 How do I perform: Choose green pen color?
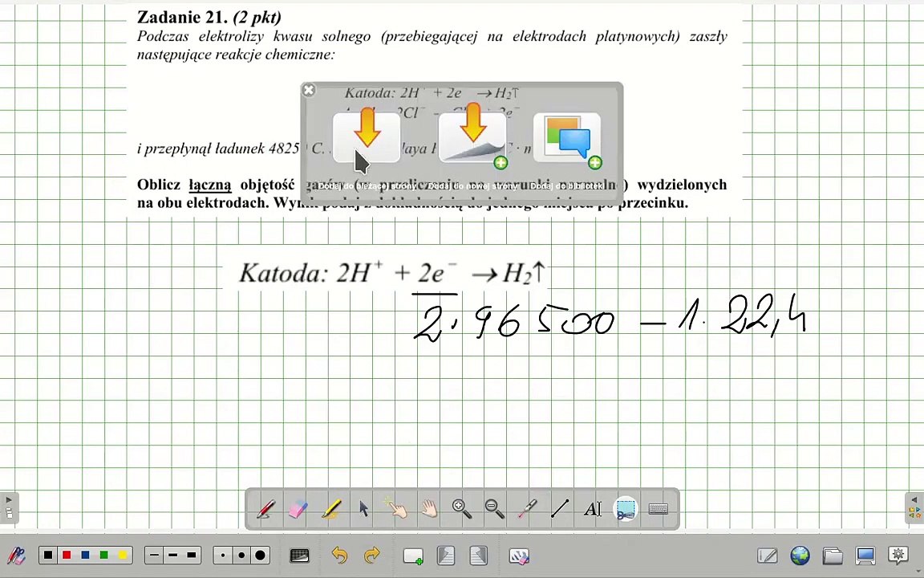103,555
